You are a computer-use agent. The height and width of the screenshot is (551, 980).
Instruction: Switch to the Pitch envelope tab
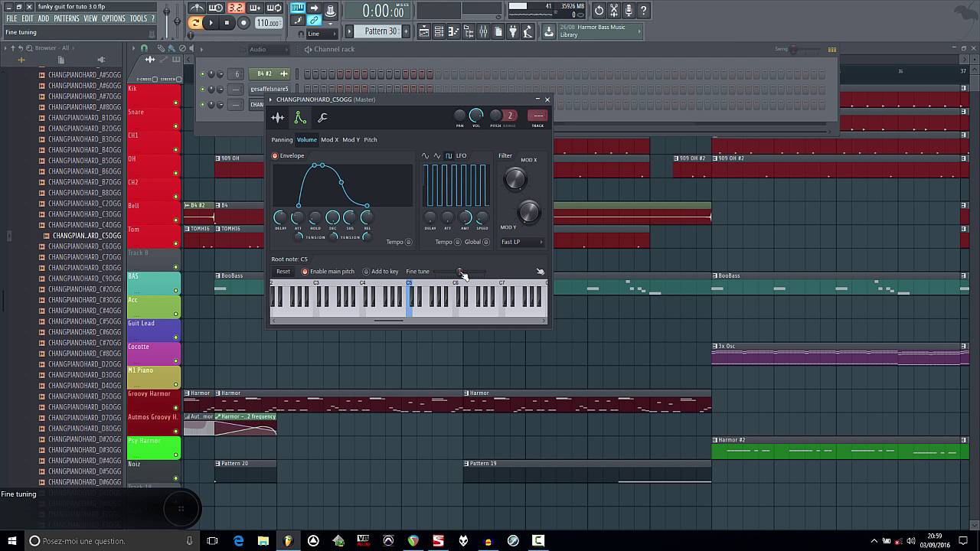point(371,140)
